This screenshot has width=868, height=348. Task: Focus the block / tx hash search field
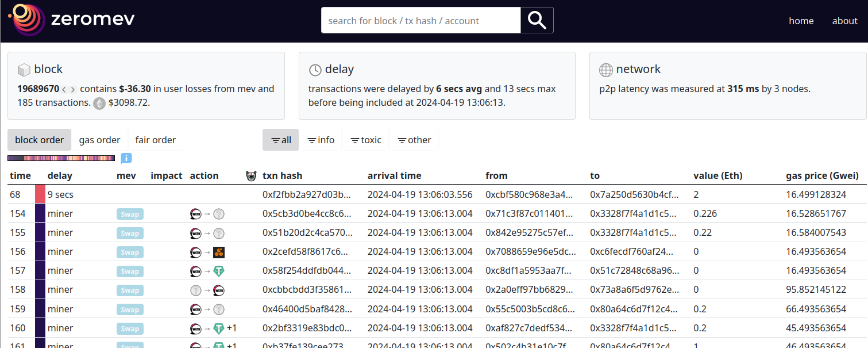tap(421, 20)
